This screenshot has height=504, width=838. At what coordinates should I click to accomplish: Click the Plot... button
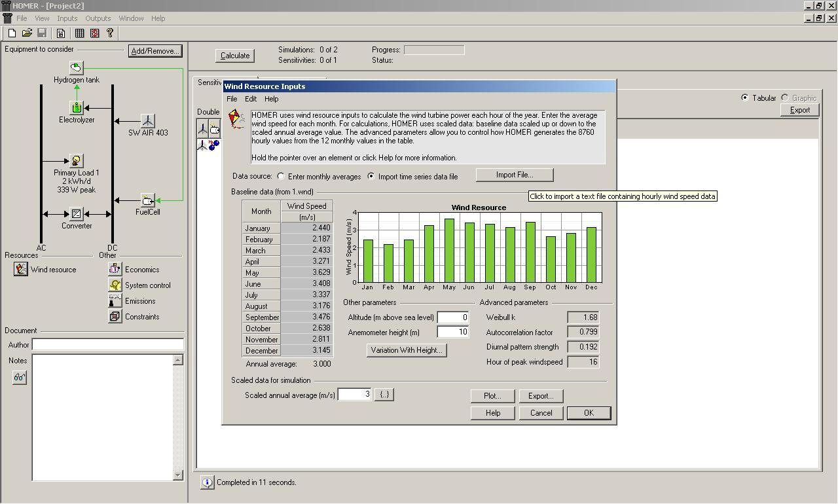tap(492, 396)
